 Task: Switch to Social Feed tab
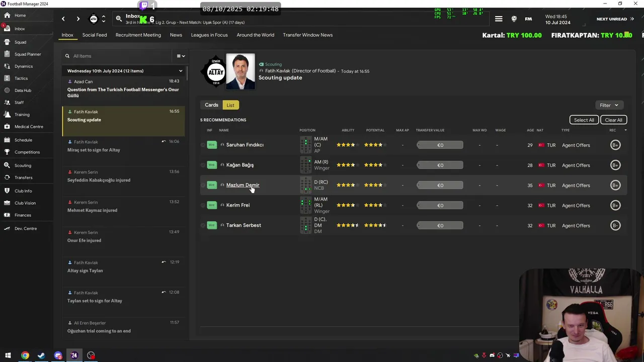tap(95, 35)
